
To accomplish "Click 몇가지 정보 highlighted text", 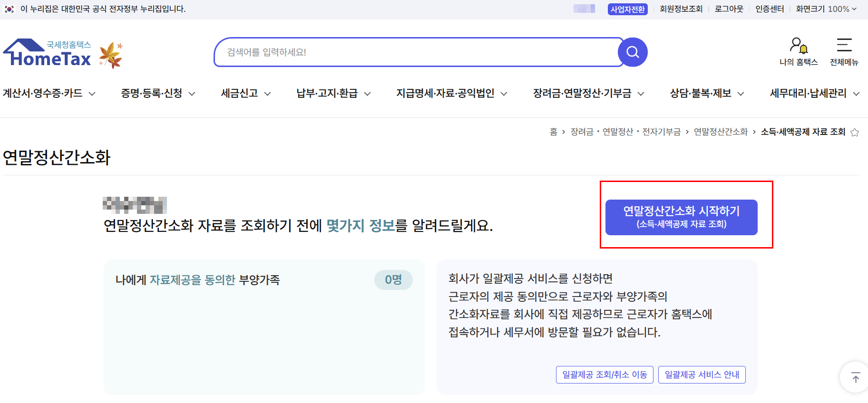I will tap(361, 225).
